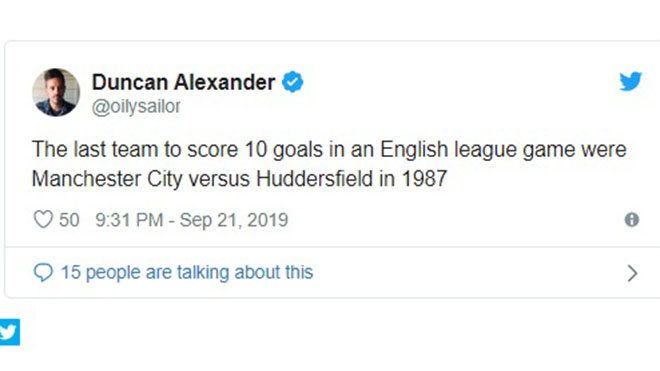Click the Twitter bird logo inside the tweet card
The height and width of the screenshot is (371, 660).
(630, 81)
